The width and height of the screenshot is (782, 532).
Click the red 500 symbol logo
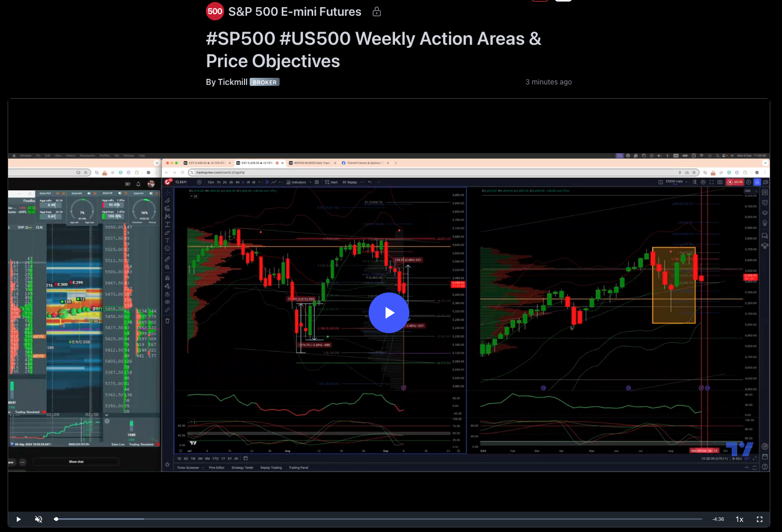[215, 11]
